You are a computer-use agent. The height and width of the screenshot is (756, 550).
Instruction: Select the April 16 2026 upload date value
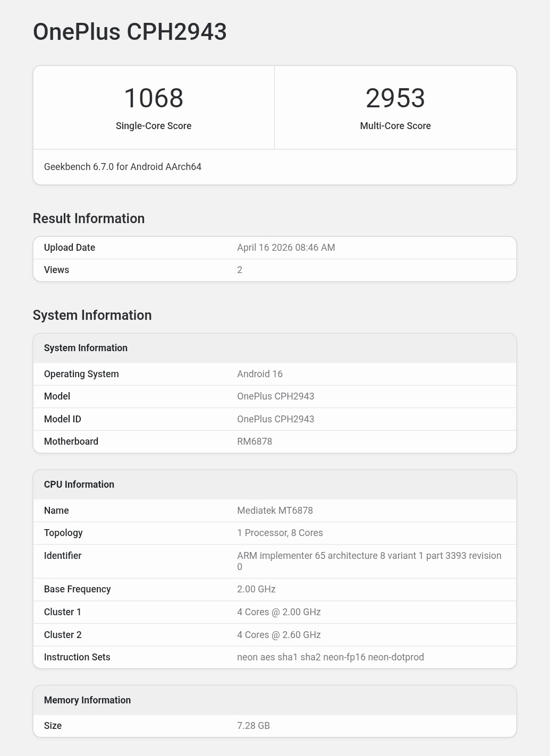click(x=286, y=248)
